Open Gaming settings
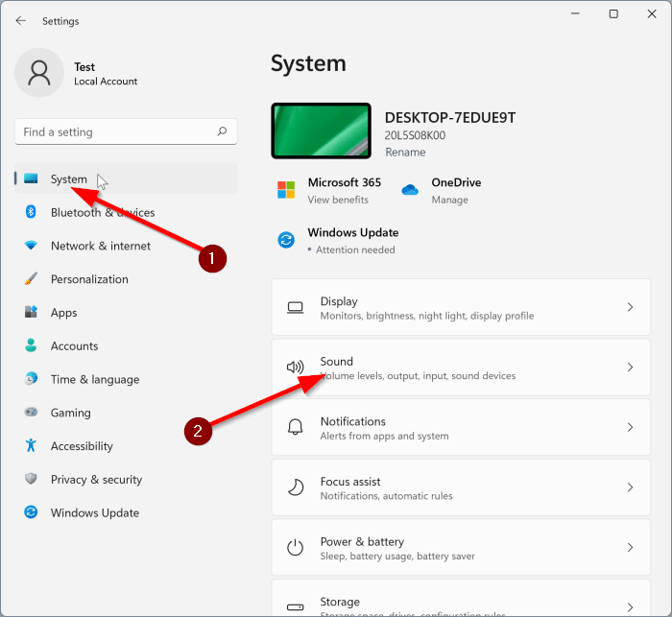The image size is (672, 617). tap(126, 413)
